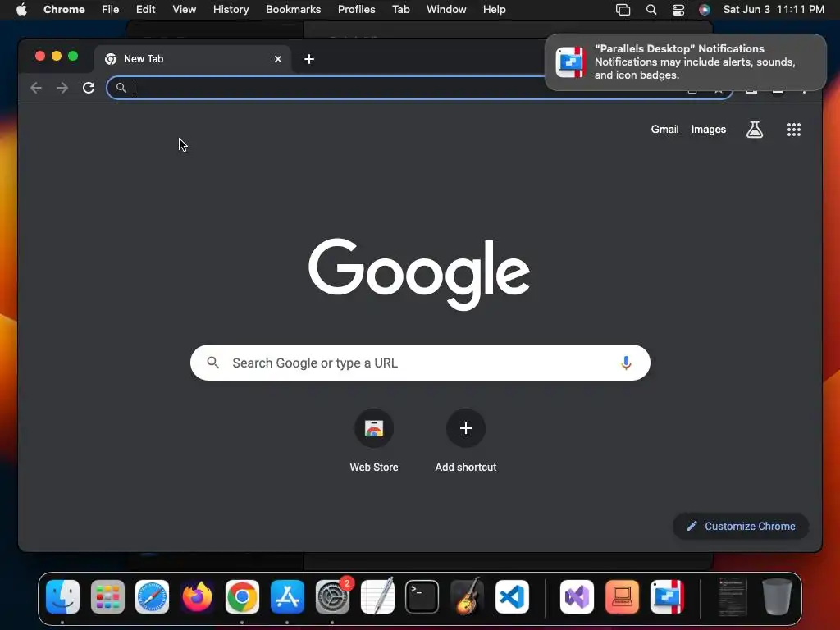Start voice search with the microphone icon
Viewport: 840px width, 630px height.
click(626, 363)
